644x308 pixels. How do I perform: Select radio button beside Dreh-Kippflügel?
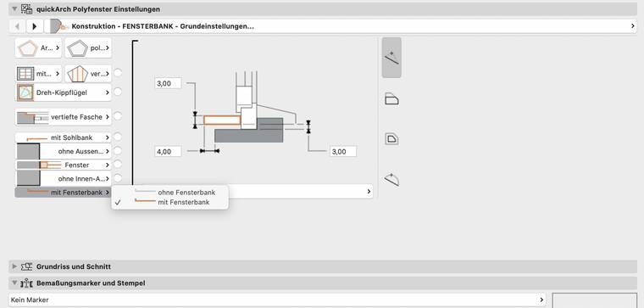click(118, 92)
